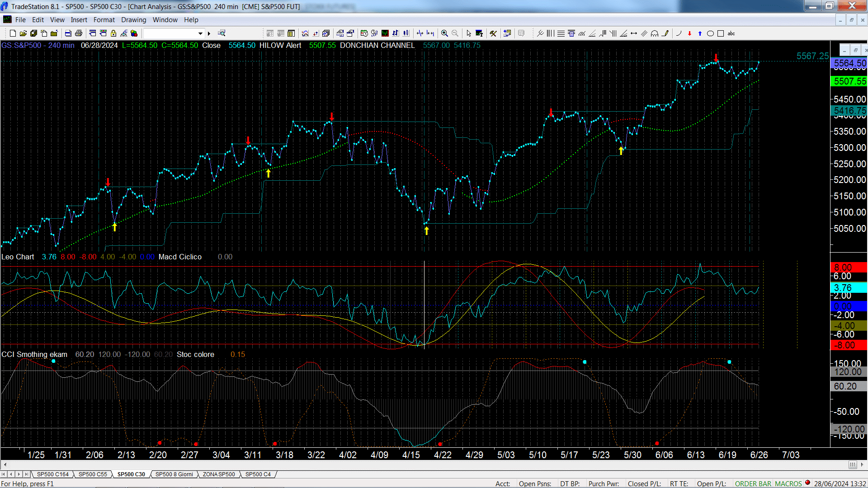Viewport: 868px width, 488px height.
Task: Select the parallel lines channel tool
Action: pyautogui.click(x=644, y=33)
